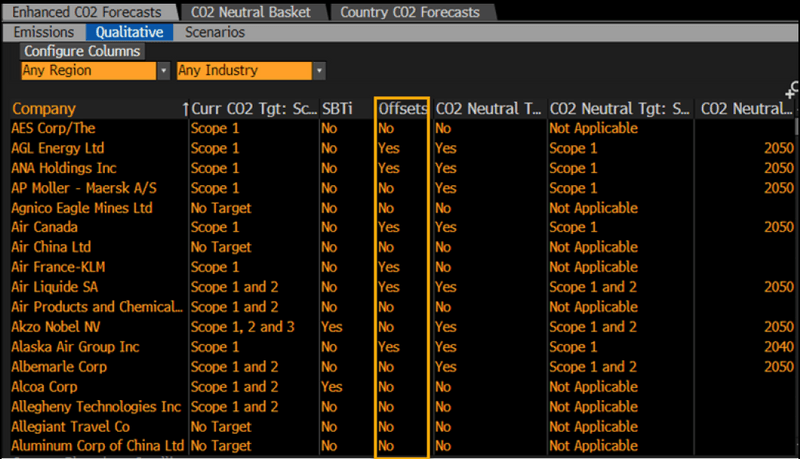Click Alaska Air Group's 2040 neutral year
Screen dimensions: 800x459
click(x=779, y=347)
